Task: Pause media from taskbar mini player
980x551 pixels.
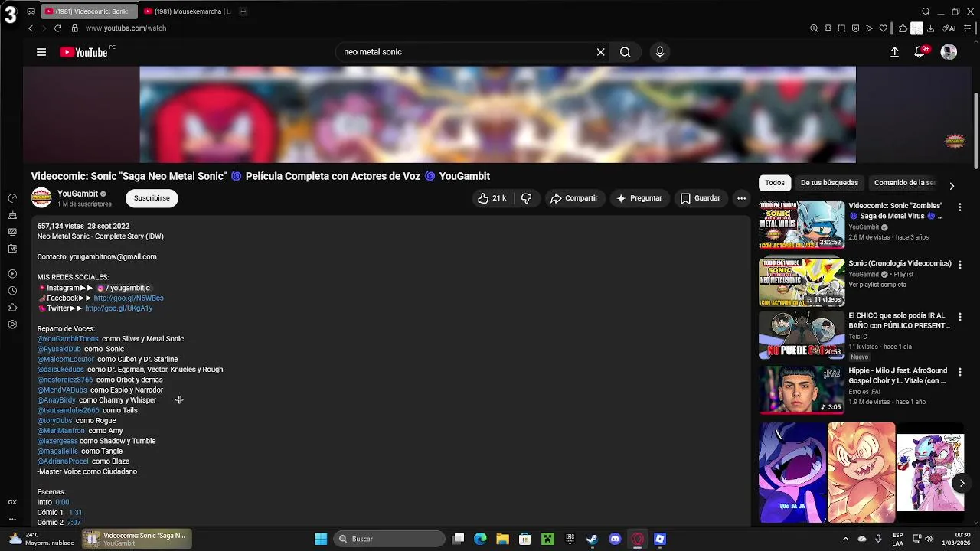Action: (92, 539)
